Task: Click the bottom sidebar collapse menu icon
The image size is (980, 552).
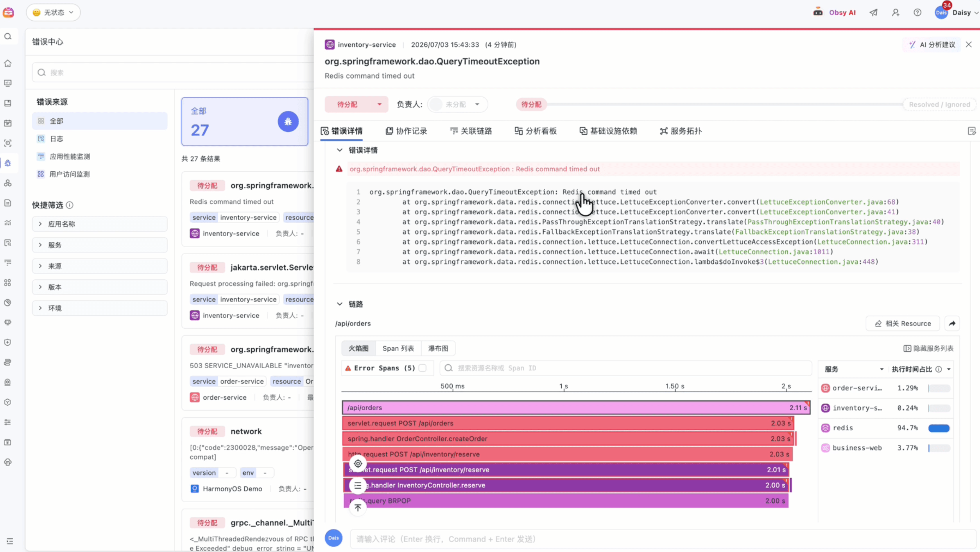Action: coord(10,541)
